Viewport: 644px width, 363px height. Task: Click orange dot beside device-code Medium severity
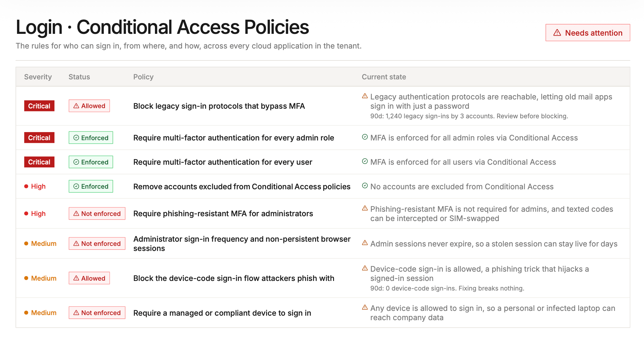pyautogui.click(x=26, y=278)
